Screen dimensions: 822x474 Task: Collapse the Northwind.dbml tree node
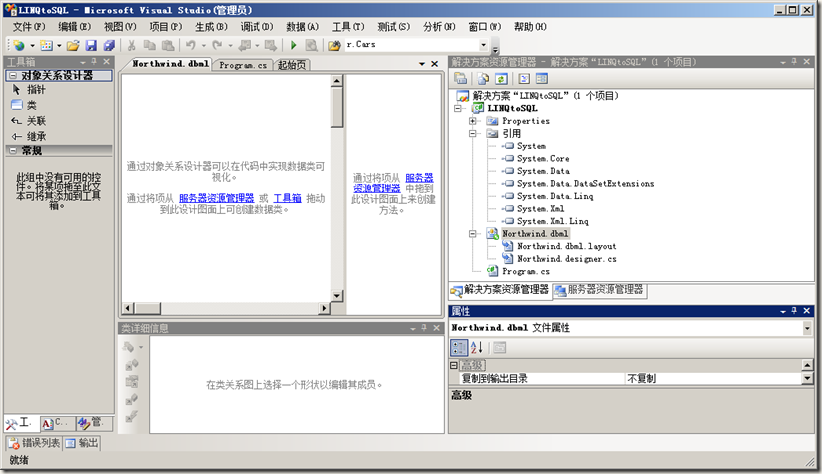[472, 234]
